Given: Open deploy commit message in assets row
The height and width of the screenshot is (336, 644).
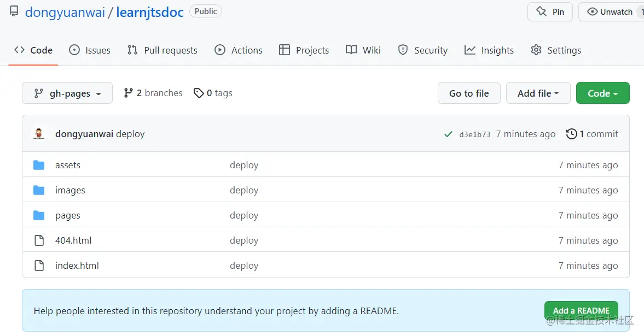Looking at the screenshot, I should 244,165.
